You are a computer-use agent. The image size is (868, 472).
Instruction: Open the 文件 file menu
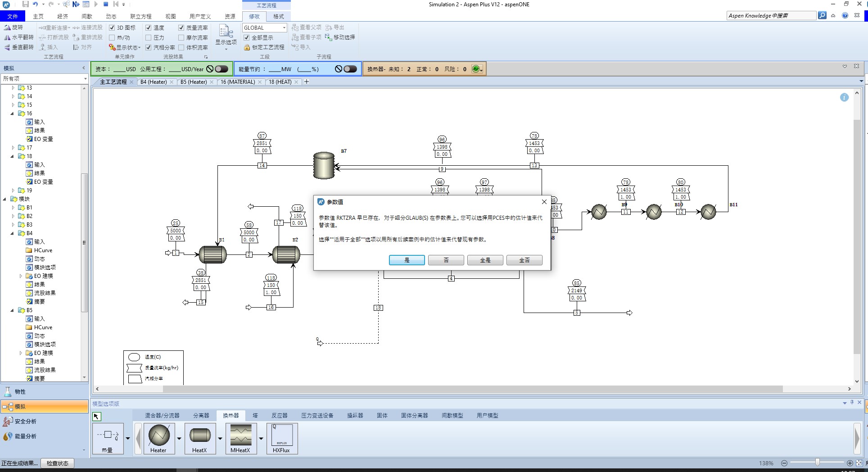tap(13, 16)
